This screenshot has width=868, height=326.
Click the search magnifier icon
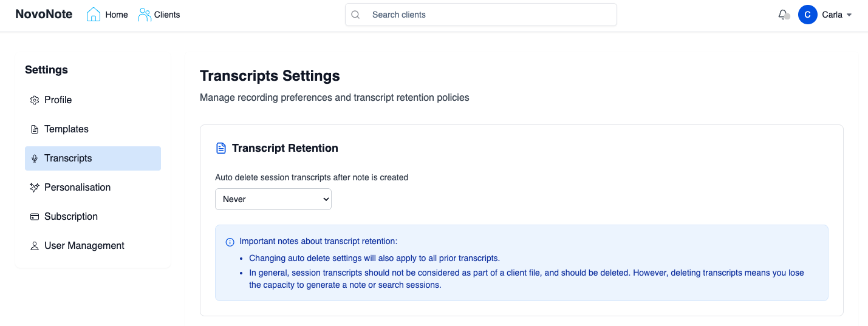(356, 15)
